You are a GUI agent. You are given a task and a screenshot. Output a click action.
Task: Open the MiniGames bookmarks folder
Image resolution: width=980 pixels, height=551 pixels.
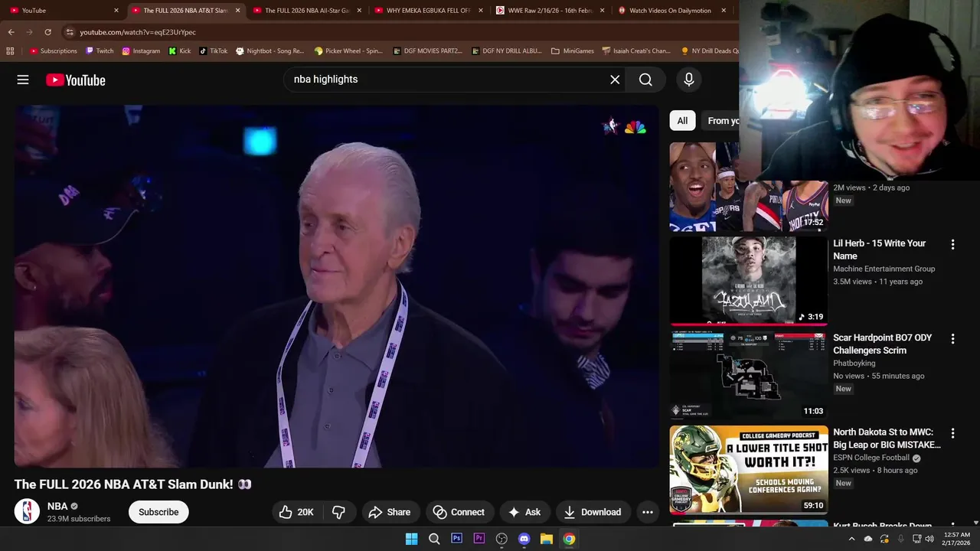(x=573, y=51)
